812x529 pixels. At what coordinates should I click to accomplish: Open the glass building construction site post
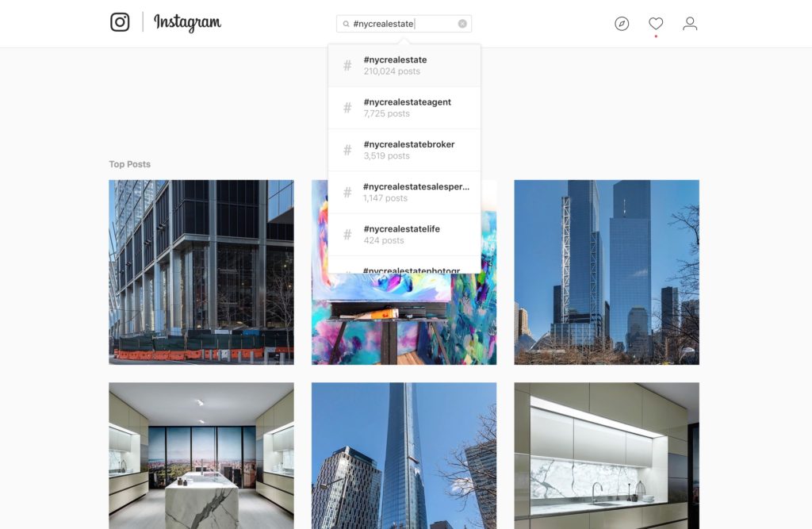click(201, 273)
